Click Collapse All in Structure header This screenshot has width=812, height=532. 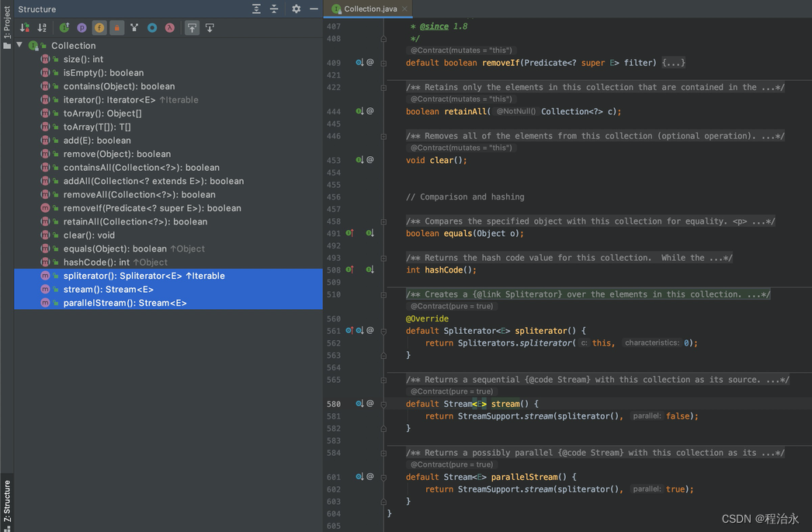274,9
